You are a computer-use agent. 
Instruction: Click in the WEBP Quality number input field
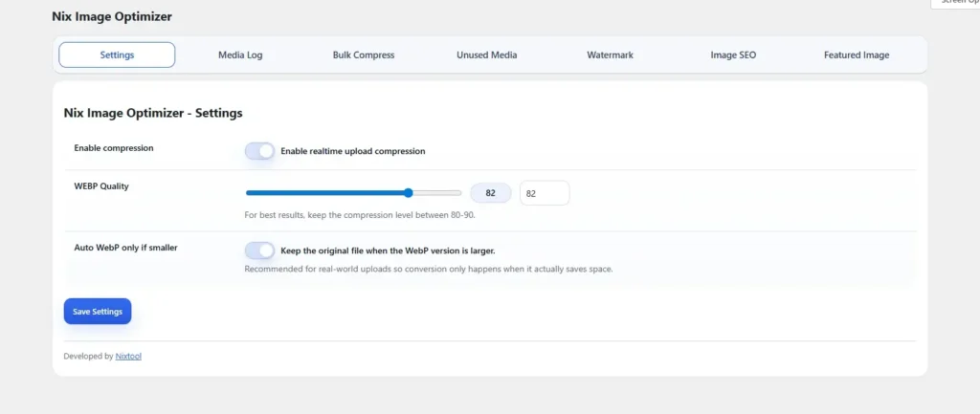(x=545, y=193)
